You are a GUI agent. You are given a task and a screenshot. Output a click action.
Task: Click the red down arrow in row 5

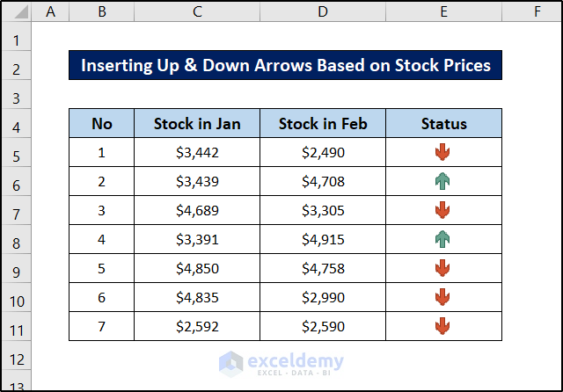[442, 153]
